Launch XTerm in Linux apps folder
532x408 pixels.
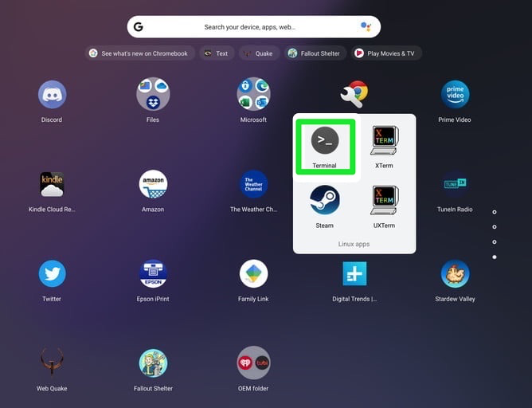[385, 140]
